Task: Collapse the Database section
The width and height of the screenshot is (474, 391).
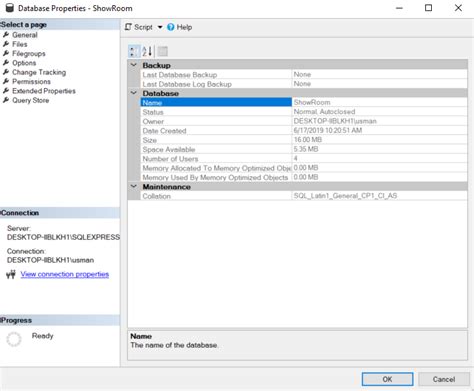Action: pyautogui.click(x=134, y=93)
